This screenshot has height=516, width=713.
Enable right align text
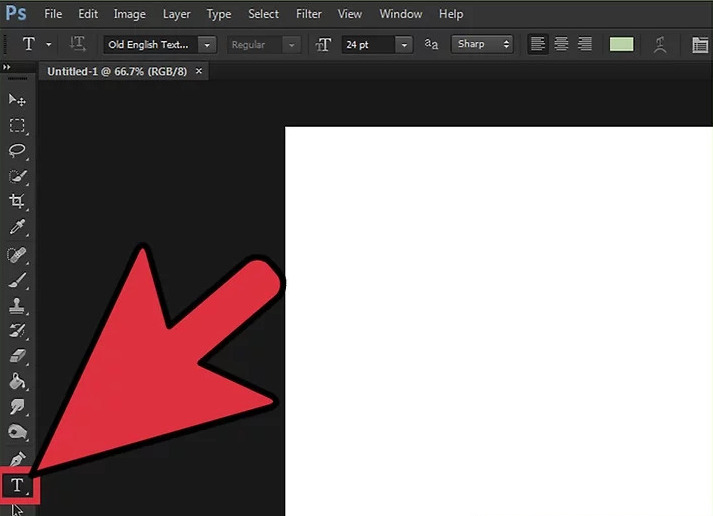[585, 45]
